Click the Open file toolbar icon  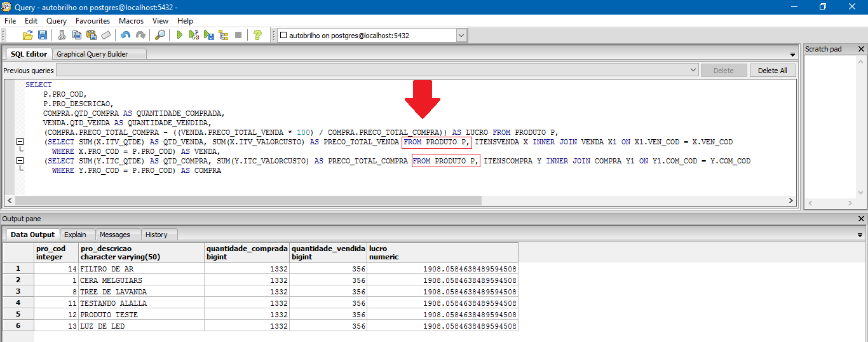point(28,36)
